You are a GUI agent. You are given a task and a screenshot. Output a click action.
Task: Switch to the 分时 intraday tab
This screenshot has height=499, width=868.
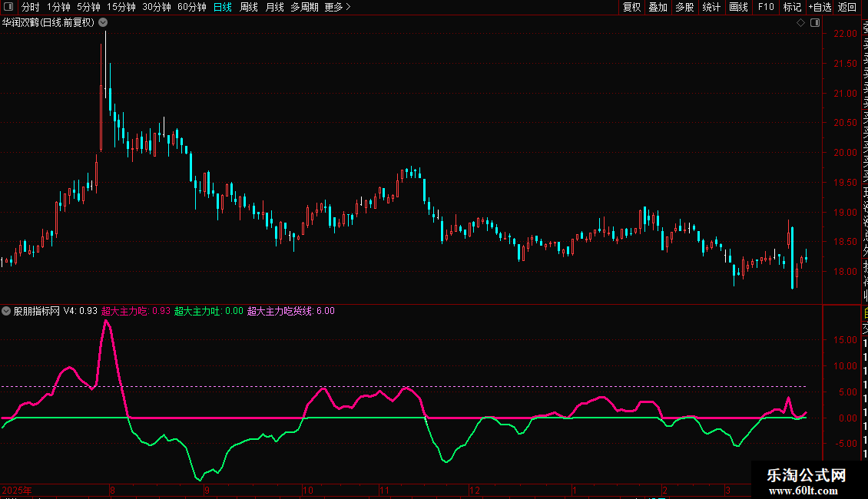tap(31, 7)
